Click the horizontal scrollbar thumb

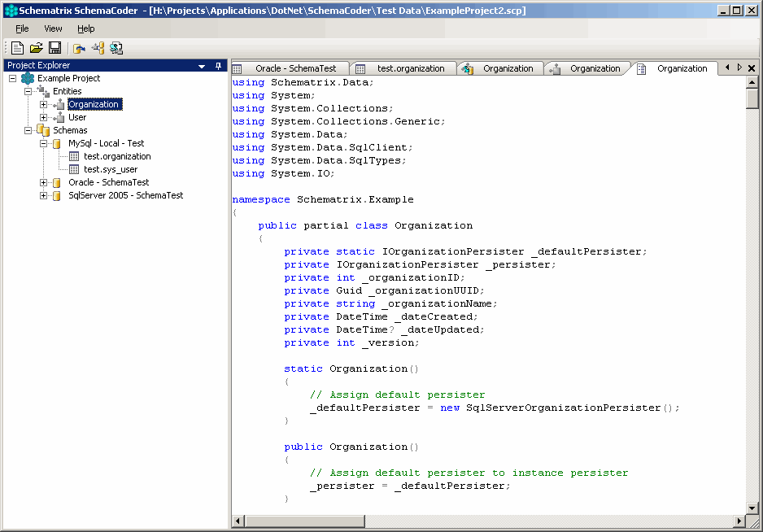click(x=304, y=521)
